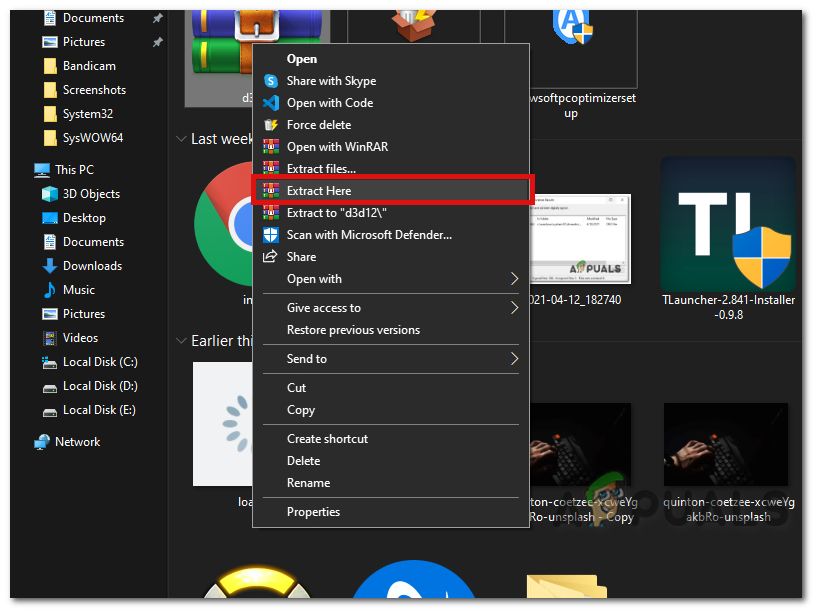Collapse the Last week group chevron
This screenshot has height=609, width=813.
181,139
